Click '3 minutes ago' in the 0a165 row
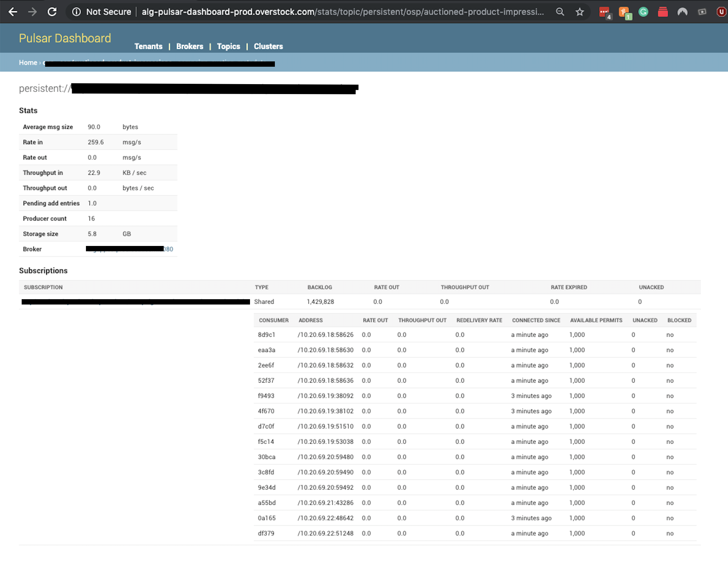 pyautogui.click(x=531, y=518)
